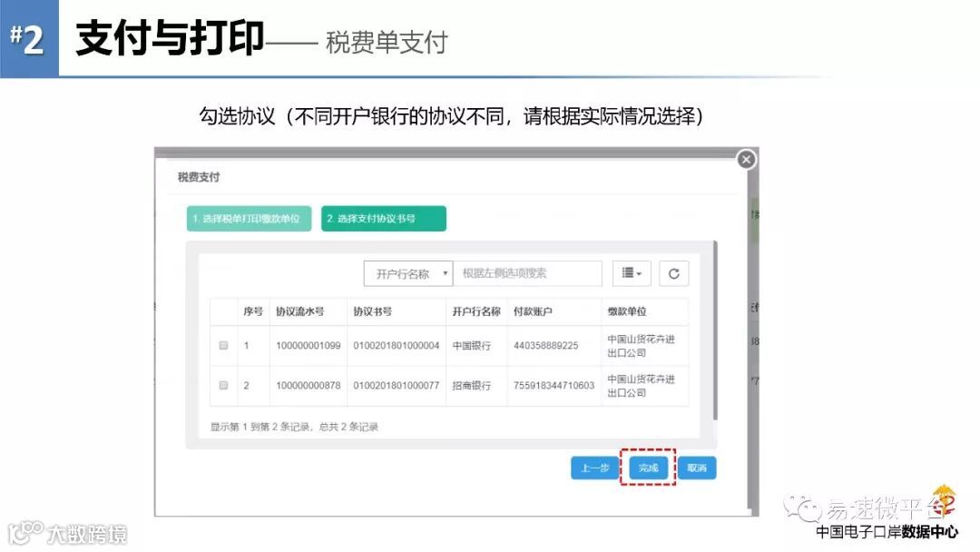Select cell 100000000878 in row 2
Viewport: 980px width, 552px height.
click(309, 386)
